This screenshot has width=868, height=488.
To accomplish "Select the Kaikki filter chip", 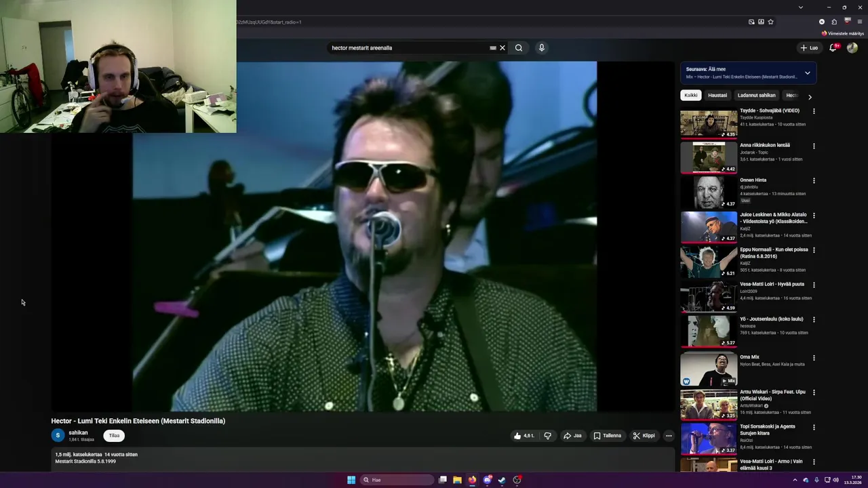I will (690, 96).
